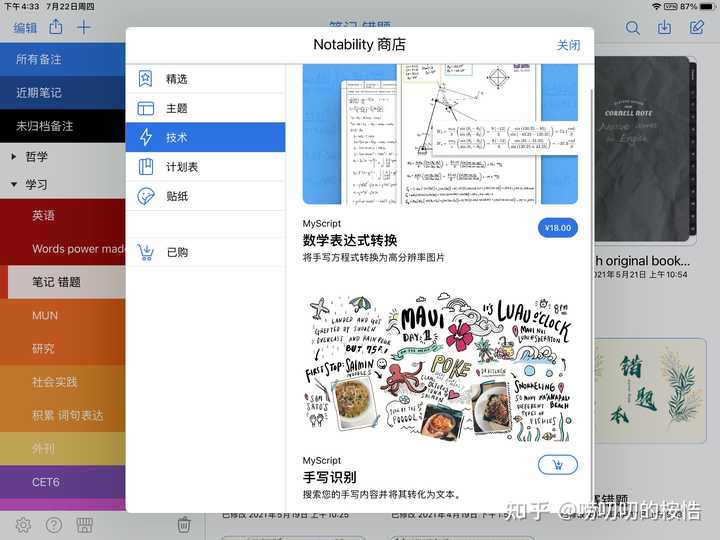This screenshot has height=540, width=720.
Task: Select the 技术 technology category
Action: click(x=205, y=137)
